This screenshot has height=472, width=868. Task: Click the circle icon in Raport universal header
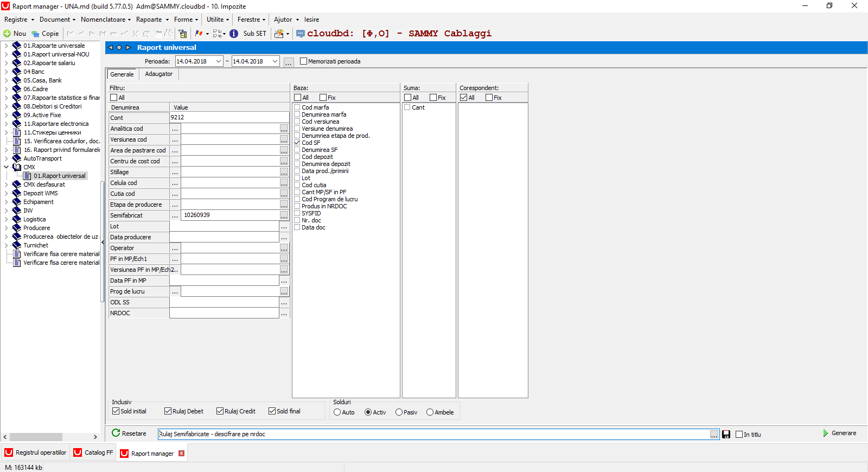(x=119, y=48)
